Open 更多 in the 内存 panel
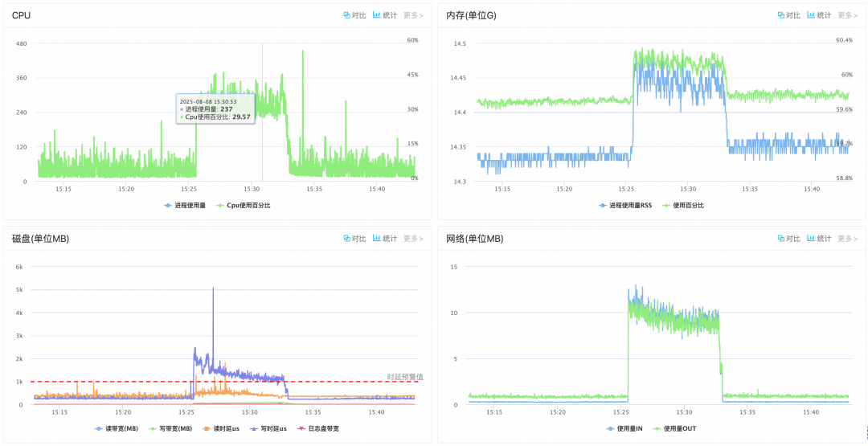Viewport: 868px width, 446px height. pyautogui.click(x=847, y=15)
